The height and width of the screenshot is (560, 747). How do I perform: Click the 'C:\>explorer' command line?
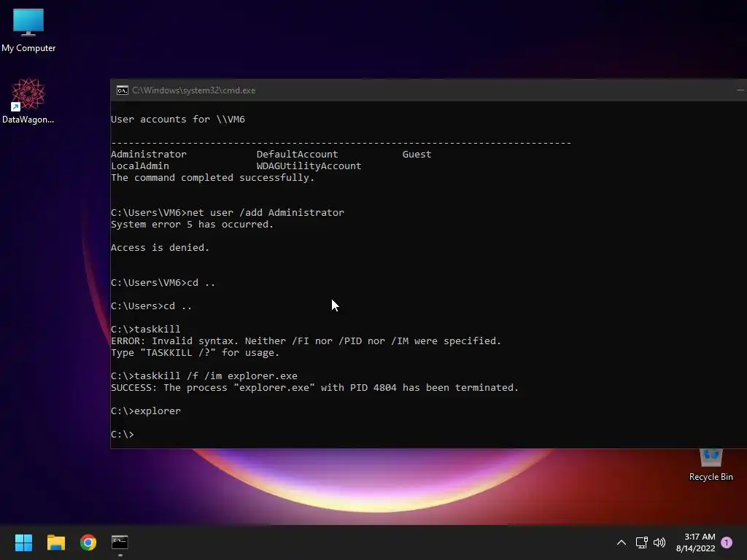(x=146, y=411)
